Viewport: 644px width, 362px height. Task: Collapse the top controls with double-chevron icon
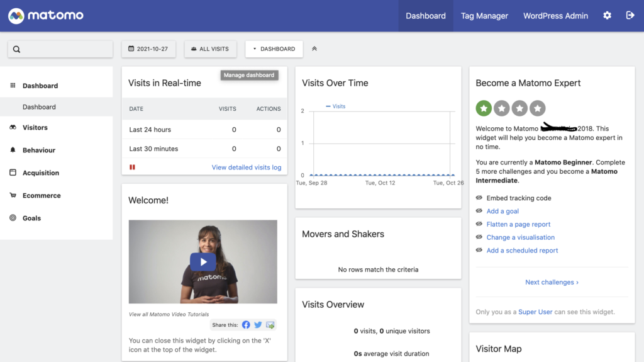click(314, 48)
